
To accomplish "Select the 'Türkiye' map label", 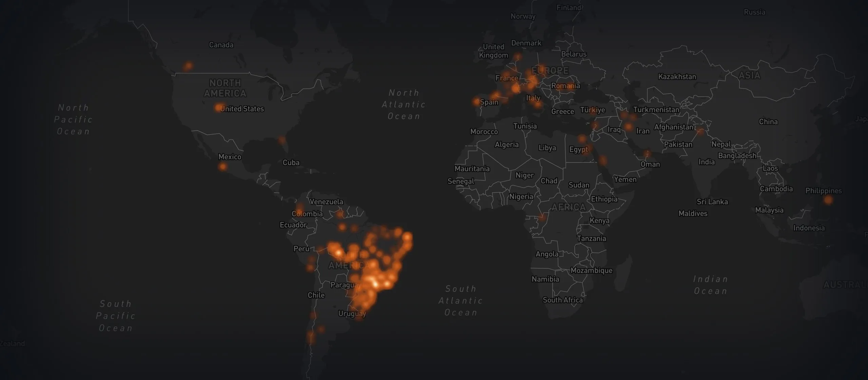I will [x=593, y=110].
